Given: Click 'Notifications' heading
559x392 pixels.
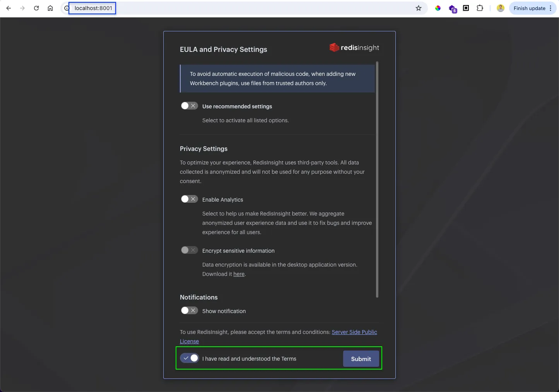Looking at the screenshot, I should click(198, 297).
